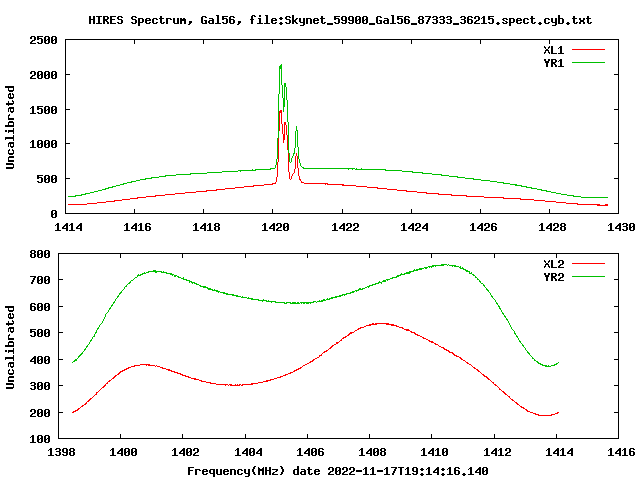This screenshot has width=640, height=480.
Task: Click the green YR2 legend line sample
Action: pos(588,277)
